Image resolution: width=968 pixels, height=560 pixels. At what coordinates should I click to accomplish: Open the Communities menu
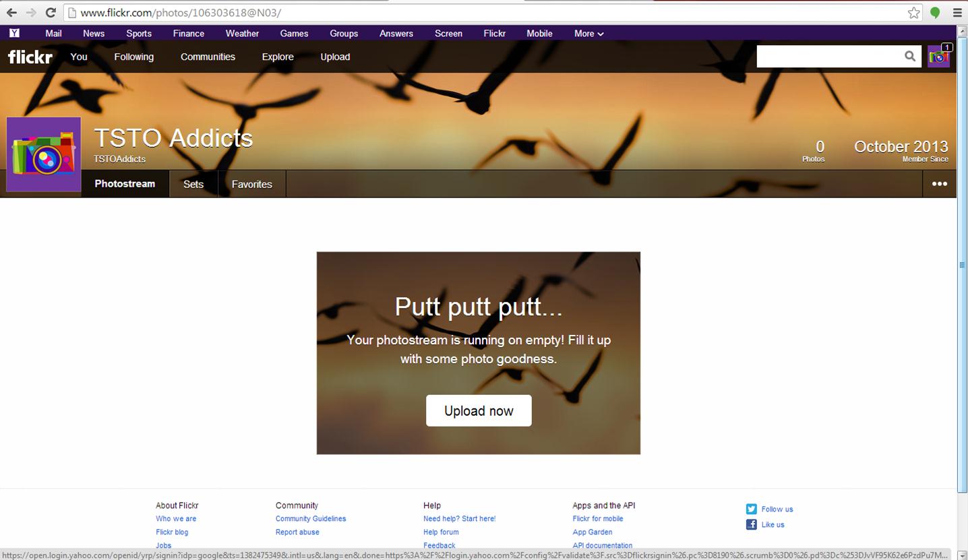coord(208,57)
